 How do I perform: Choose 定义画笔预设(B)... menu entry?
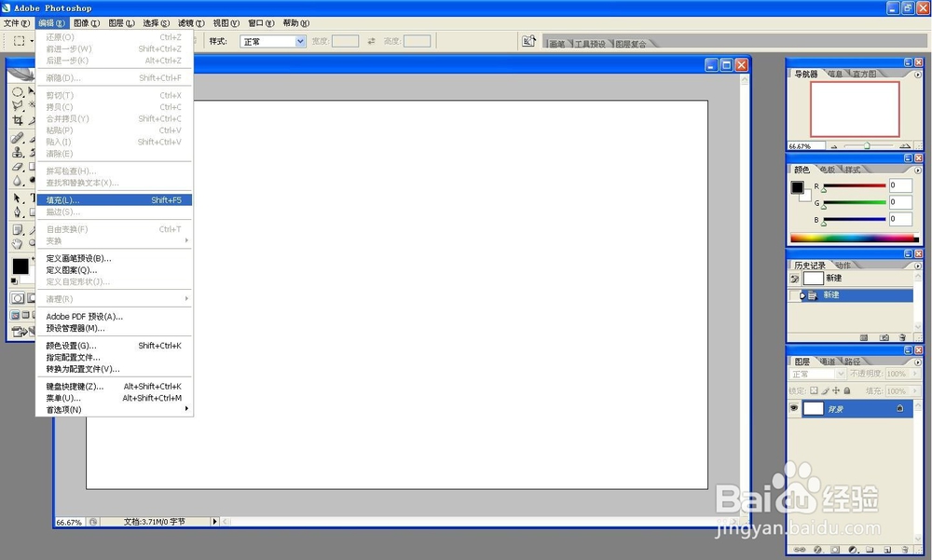click(x=114, y=258)
